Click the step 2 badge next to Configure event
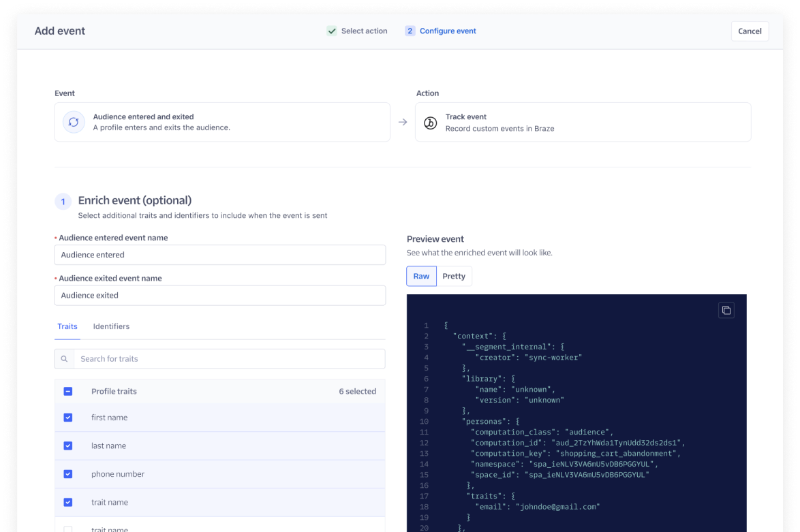The width and height of the screenshot is (800, 532). [410, 31]
